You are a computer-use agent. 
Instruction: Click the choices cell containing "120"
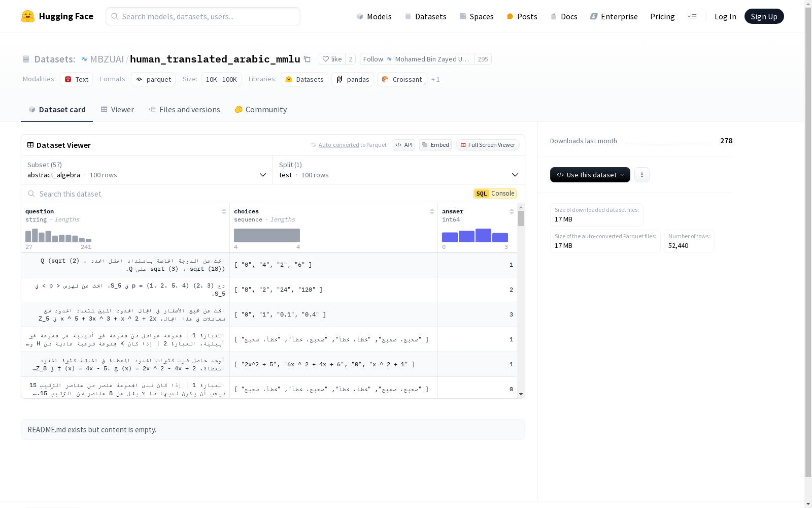333,290
